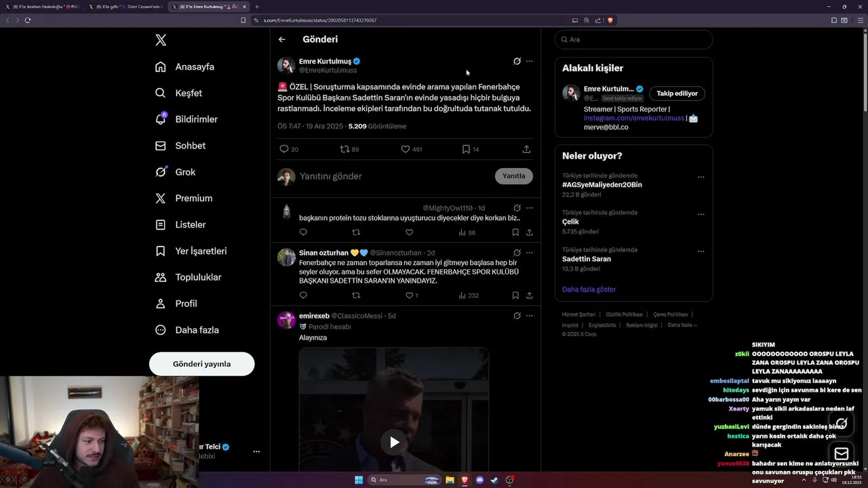Open the Windows Start menu
868x488 pixels.
tap(359, 480)
